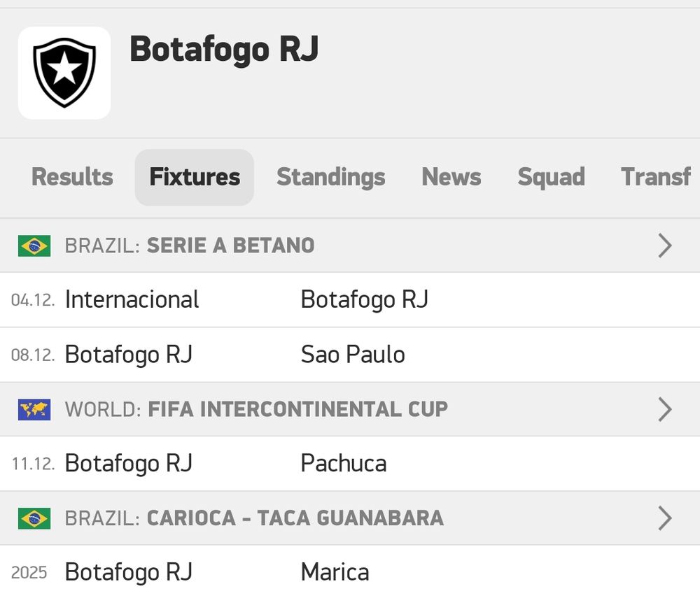
Task: Switch to the Results tab
Action: click(72, 178)
